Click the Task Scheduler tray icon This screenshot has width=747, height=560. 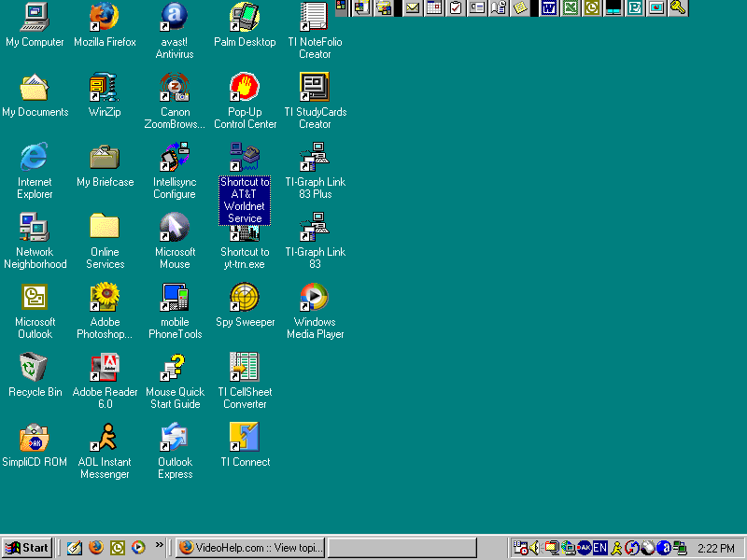[520, 548]
